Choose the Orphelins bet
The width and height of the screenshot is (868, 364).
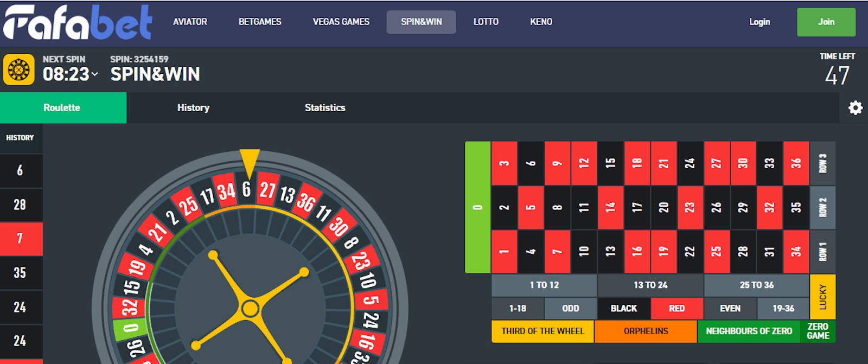646,331
